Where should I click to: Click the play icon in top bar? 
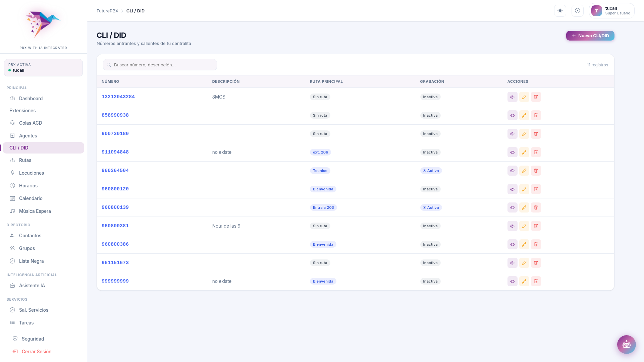(577, 11)
